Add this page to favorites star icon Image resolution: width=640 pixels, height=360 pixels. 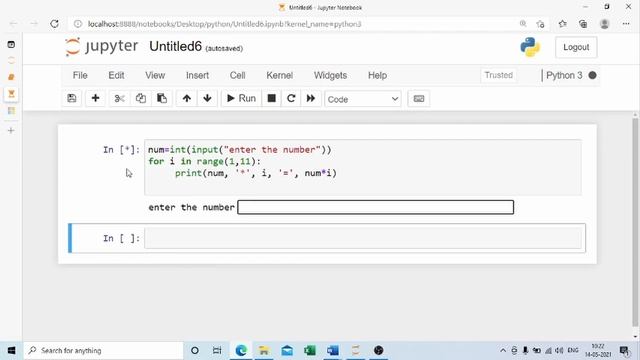click(x=540, y=24)
